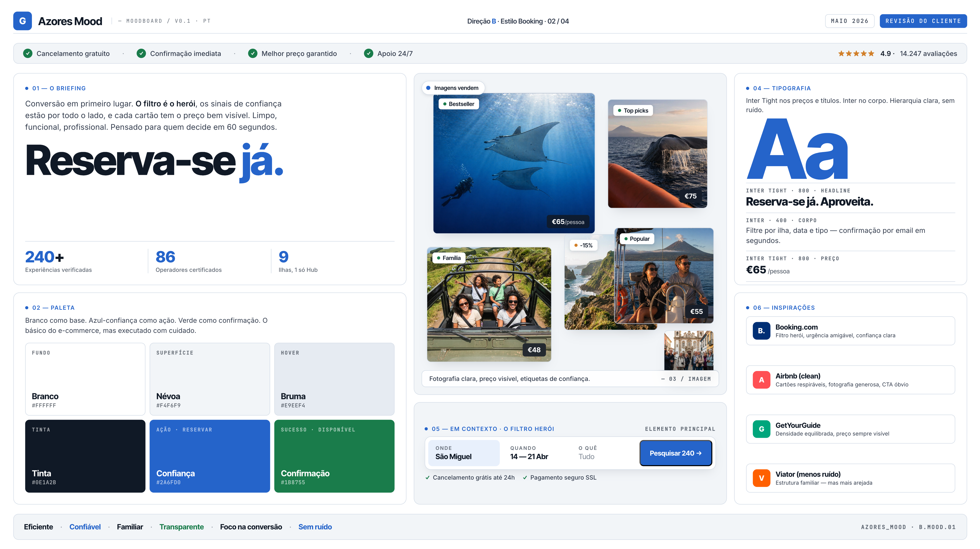Viewport: 980px width, 549px height.
Task: Open the whale tail Top picks photo
Action: 657,154
